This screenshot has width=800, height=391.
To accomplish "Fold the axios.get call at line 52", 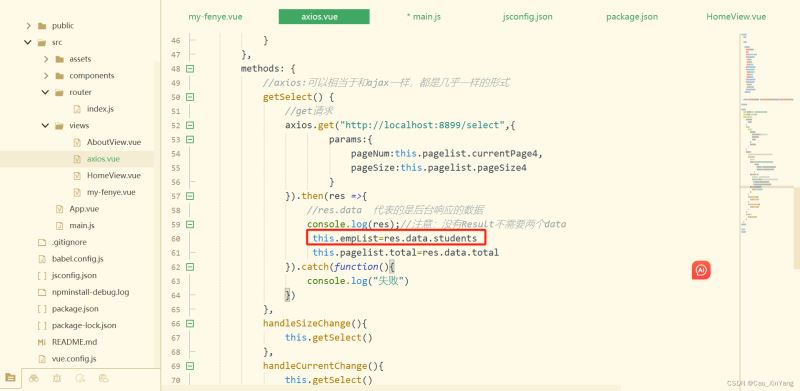I will point(190,125).
